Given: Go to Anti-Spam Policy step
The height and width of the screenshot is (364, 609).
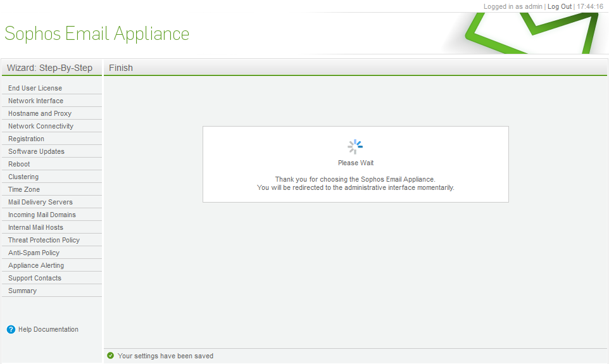Looking at the screenshot, I should pos(34,253).
